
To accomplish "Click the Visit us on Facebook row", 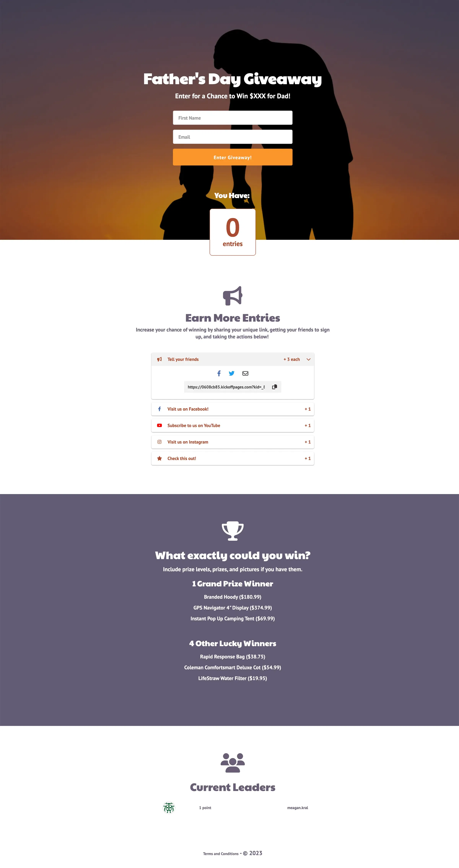I will point(233,409).
